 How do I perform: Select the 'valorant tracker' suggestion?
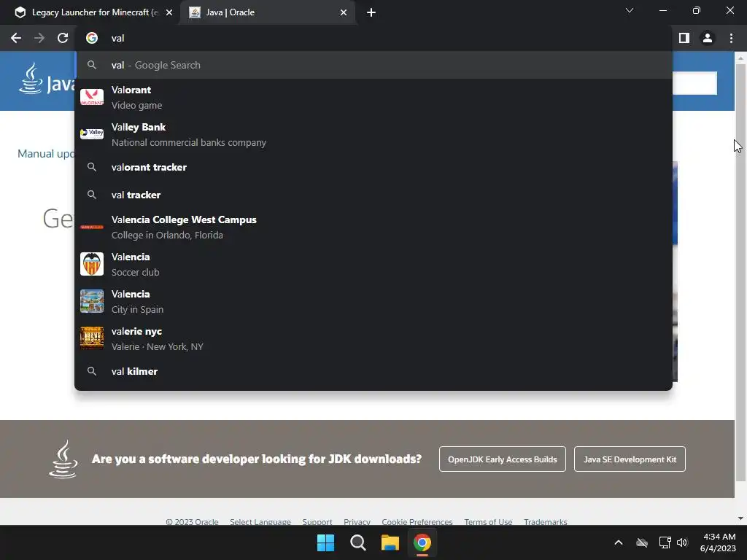coord(373,167)
